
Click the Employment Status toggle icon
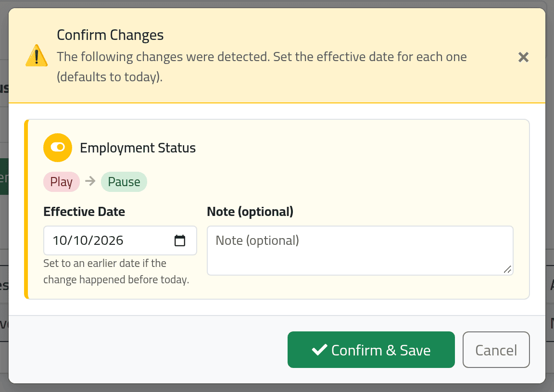pos(58,147)
